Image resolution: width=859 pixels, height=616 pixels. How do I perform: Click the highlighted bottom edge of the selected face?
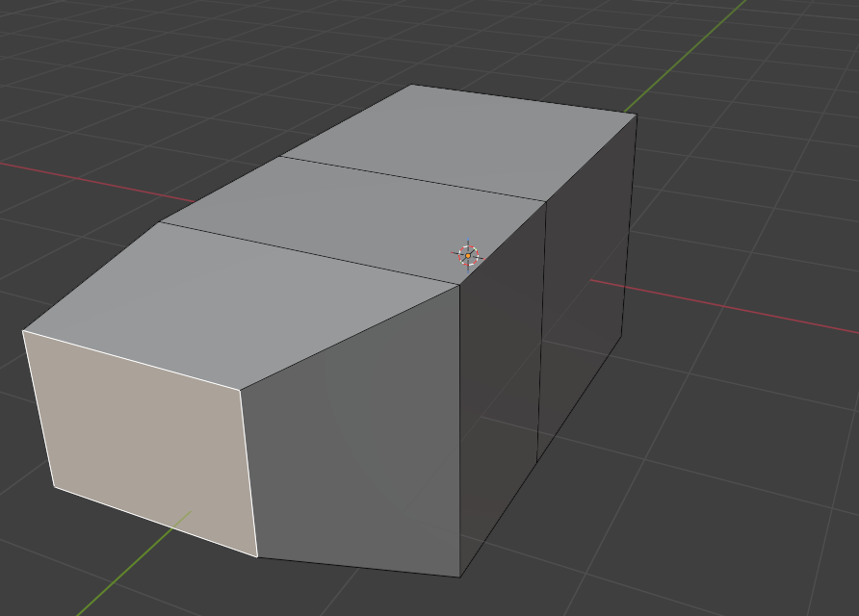[154, 521]
